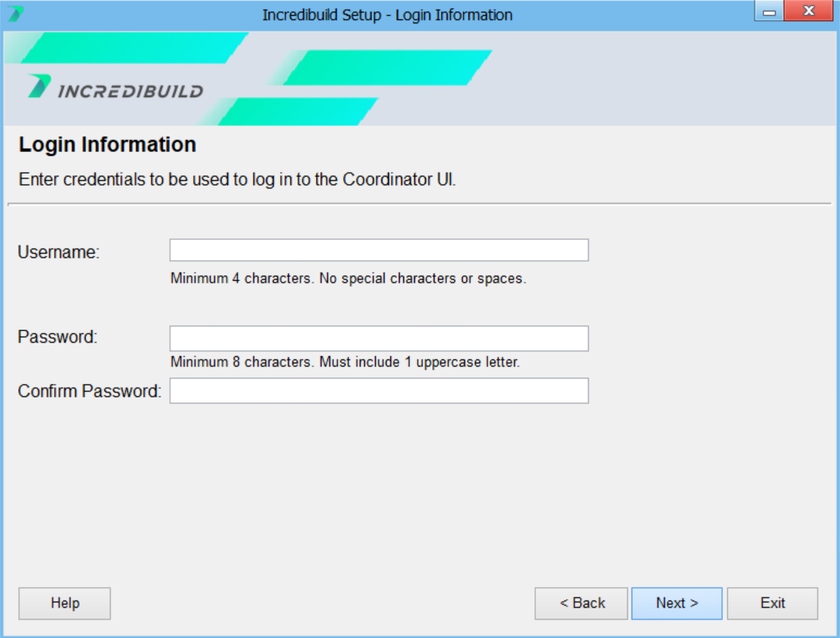Viewport: 840px width, 638px height.
Task: Exit the installer with the Exit button
Action: 772,603
